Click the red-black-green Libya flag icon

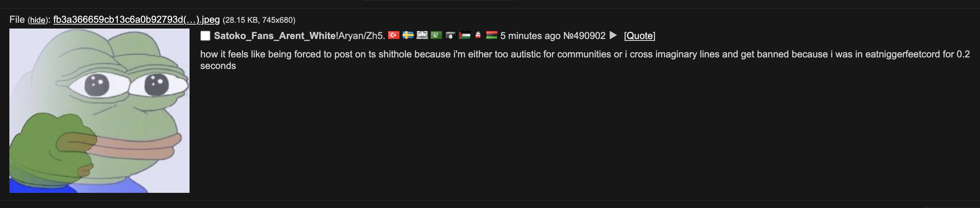click(491, 35)
